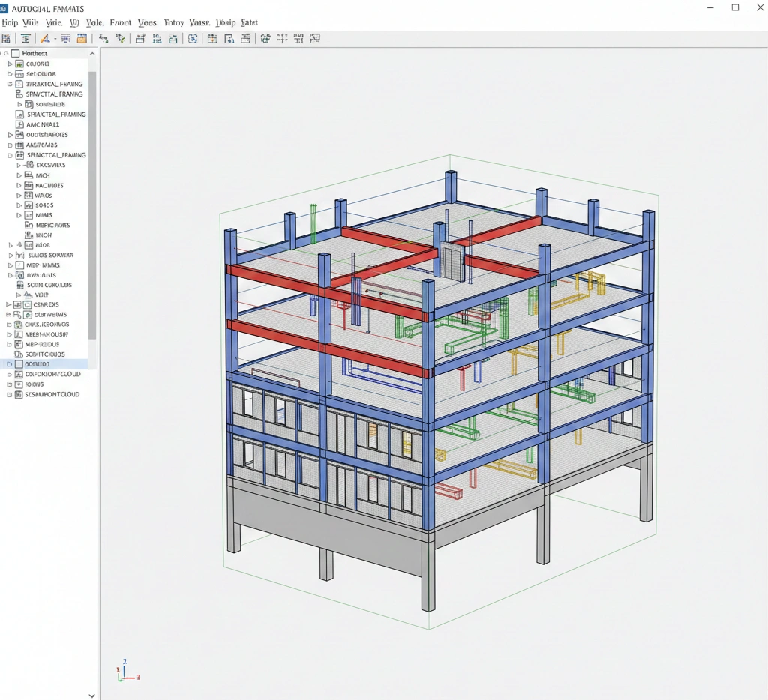Open the Entry menu in the menu bar

[x=173, y=22]
